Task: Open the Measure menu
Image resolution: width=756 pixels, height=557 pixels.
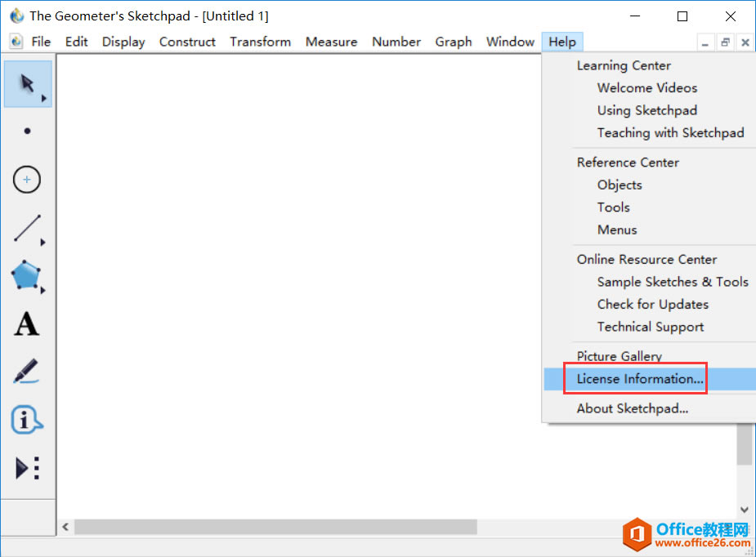Action: pyautogui.click(x=331, y=42)
